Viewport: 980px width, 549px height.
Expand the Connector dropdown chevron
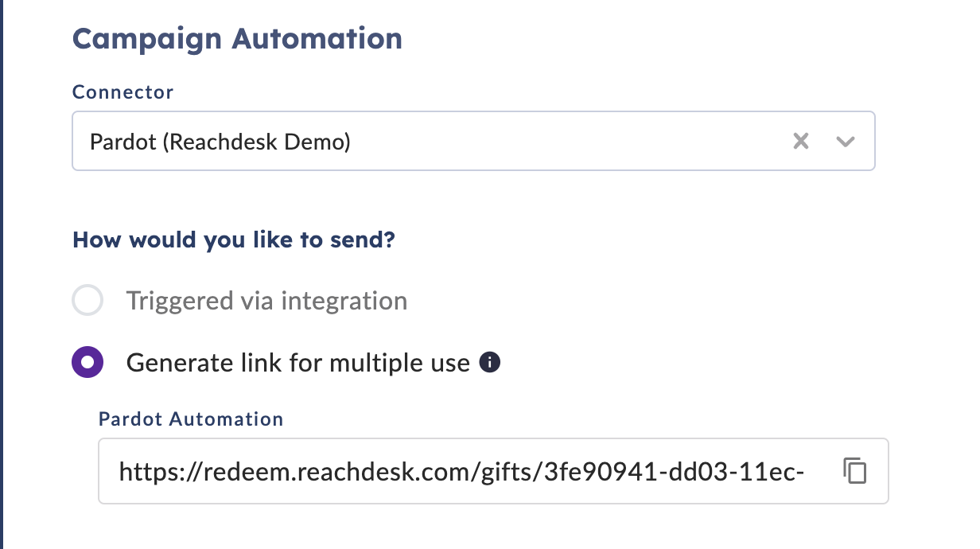845,142
